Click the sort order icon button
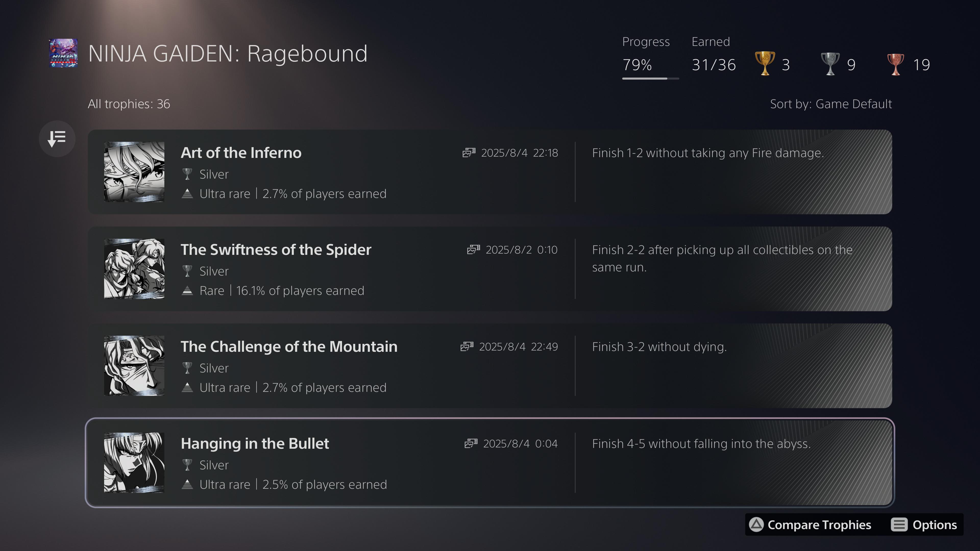980x551 pixels. point(57,139)
